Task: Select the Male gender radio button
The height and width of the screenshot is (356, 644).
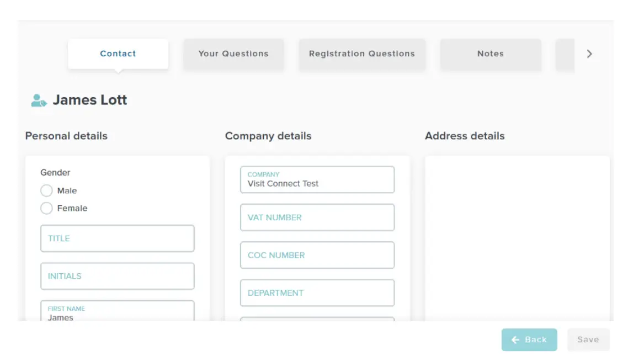Action: (46, 190)
